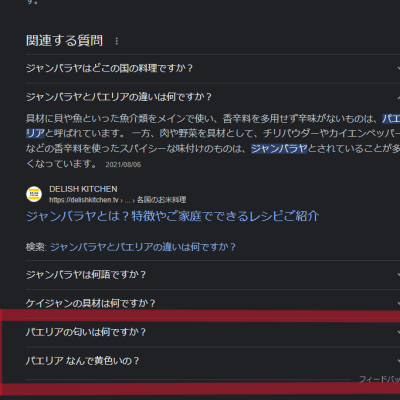Expand the question ケイジャンの具材は何ですか？
The image size is (400, 400).
coord(213,303)
